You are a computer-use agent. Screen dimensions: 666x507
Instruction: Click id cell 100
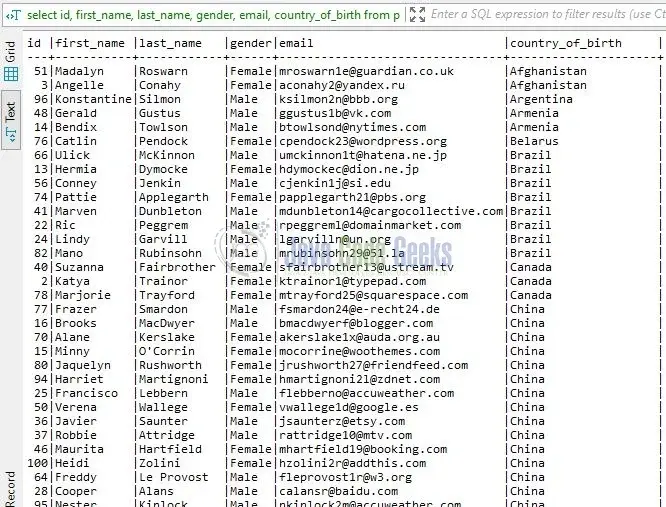pyautogui.click(x=37, y=464)
